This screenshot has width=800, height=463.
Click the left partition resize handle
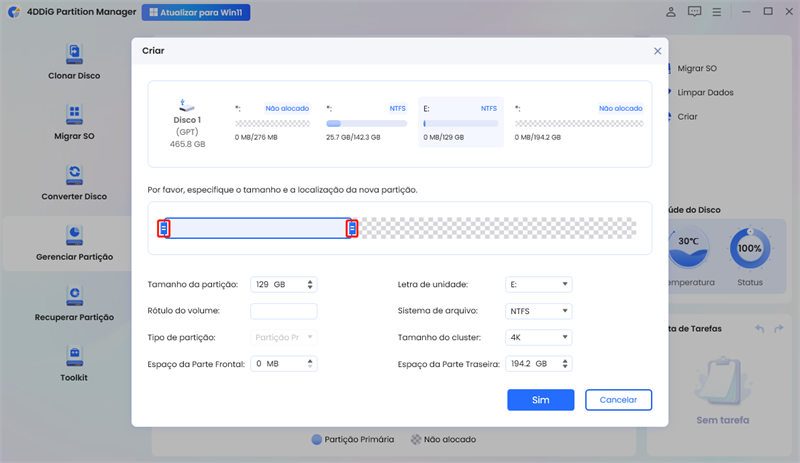[164, 229]
